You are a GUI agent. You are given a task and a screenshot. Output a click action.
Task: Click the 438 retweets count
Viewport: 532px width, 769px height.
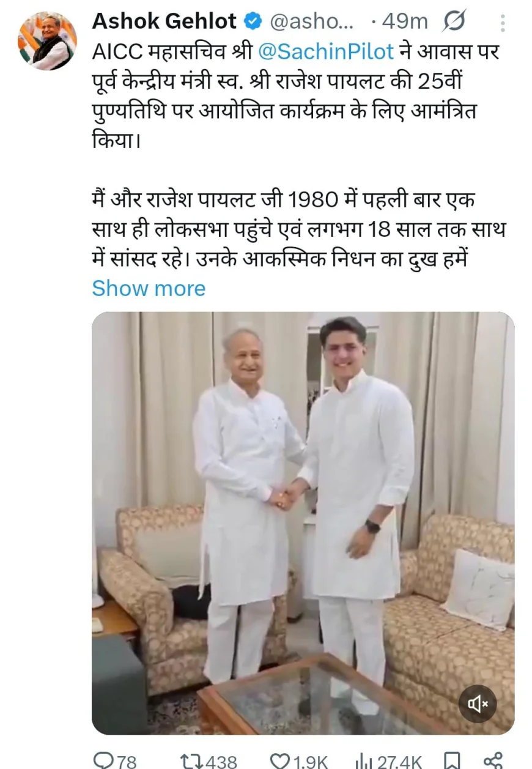coord(221,761)
